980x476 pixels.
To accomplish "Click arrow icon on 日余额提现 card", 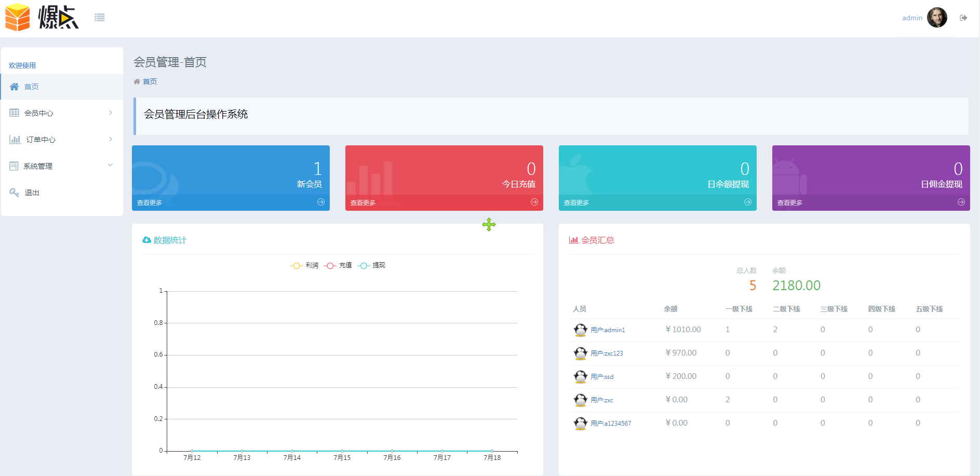I will pos(748,202).
